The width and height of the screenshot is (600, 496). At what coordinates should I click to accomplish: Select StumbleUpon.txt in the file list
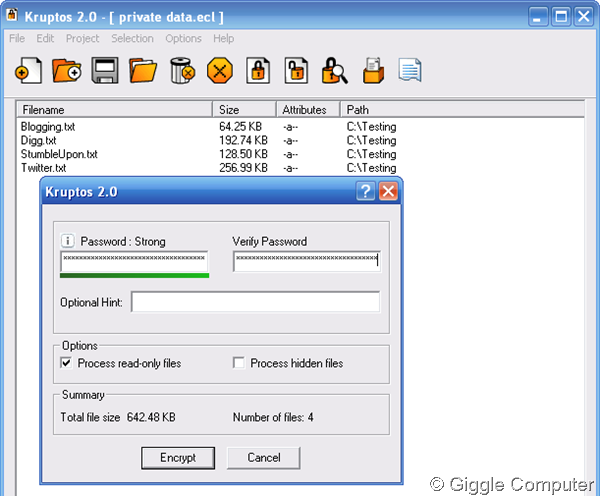coord(59,154)
